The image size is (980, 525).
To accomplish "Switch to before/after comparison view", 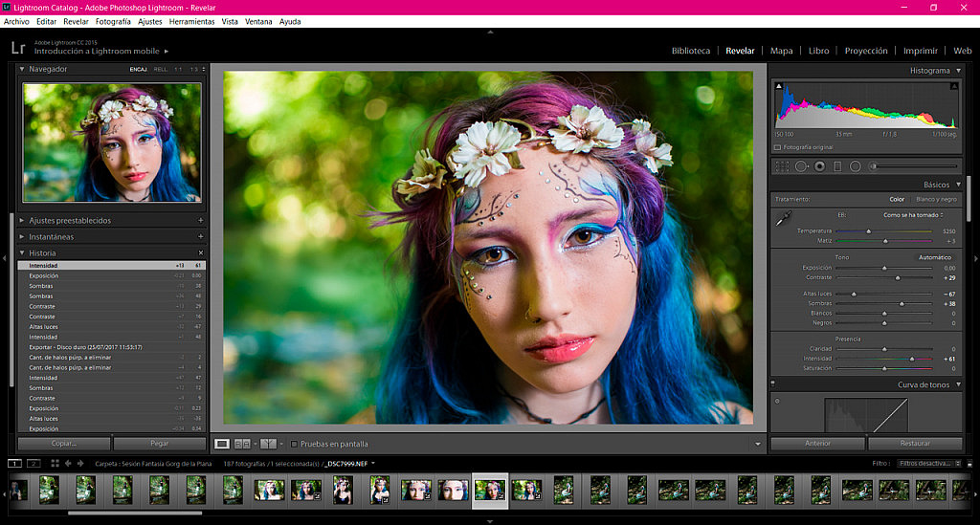I will click(x=242, y=444).
